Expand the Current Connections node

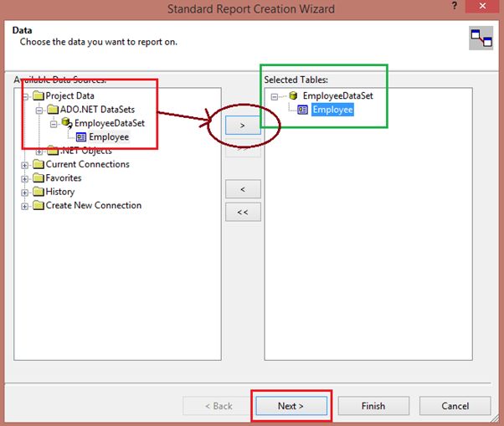tap(25, 166)
